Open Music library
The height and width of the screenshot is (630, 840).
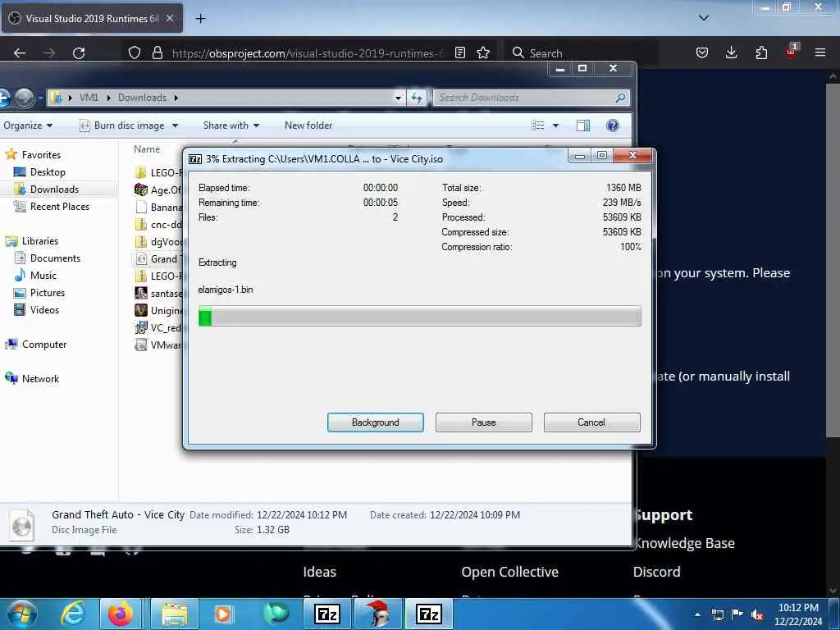pyautogui.click(x=43, y=276)
